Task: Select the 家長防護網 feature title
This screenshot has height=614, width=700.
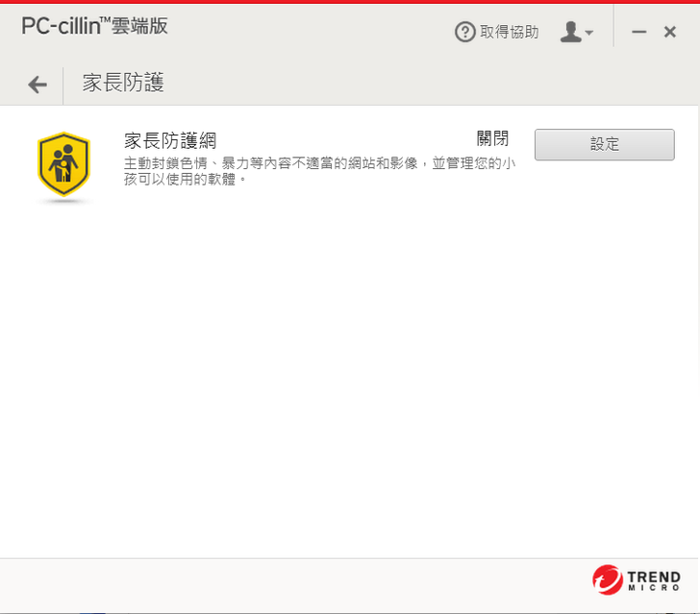Action: (170, 141)
